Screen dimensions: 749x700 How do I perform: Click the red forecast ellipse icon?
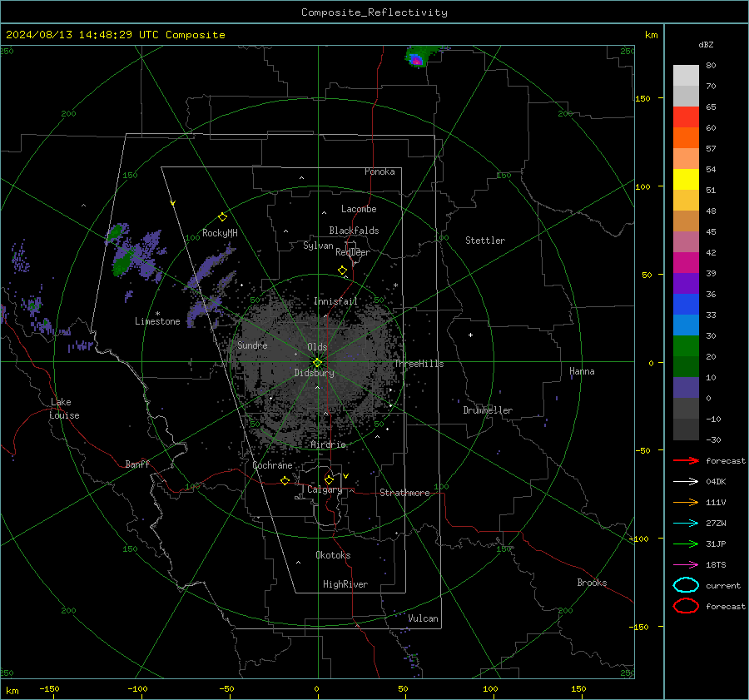pos(686,606)
